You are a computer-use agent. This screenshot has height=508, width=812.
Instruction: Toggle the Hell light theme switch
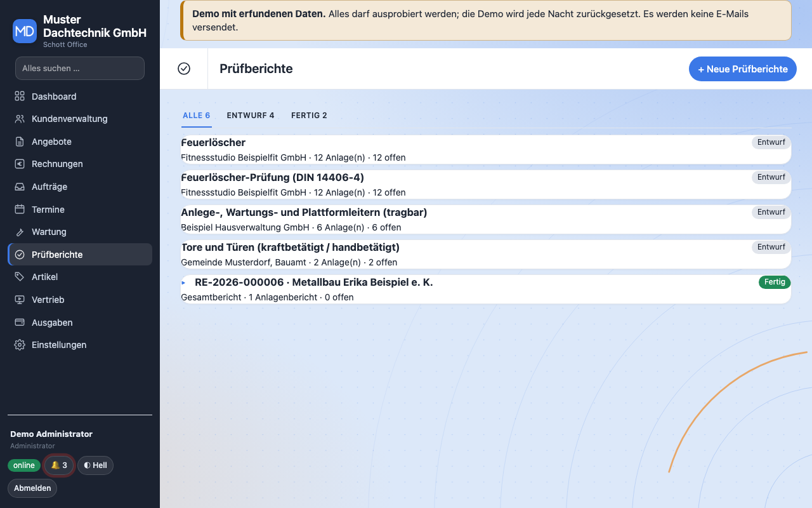tap(95, 465)
